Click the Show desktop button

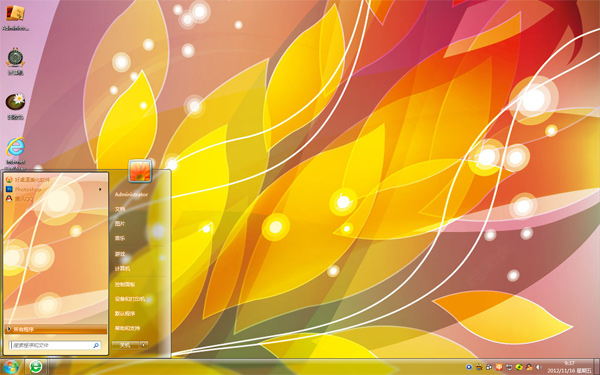tap(596, 367)
